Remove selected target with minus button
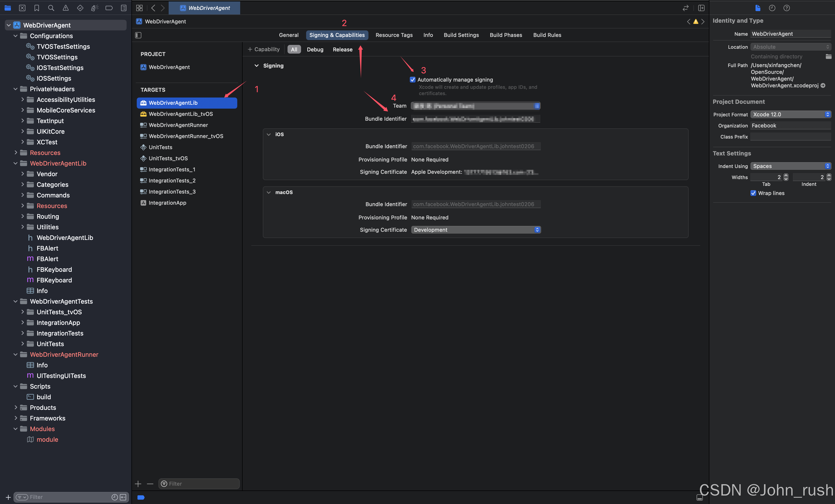This screenshot has width=835, height=504. point(150,484)
